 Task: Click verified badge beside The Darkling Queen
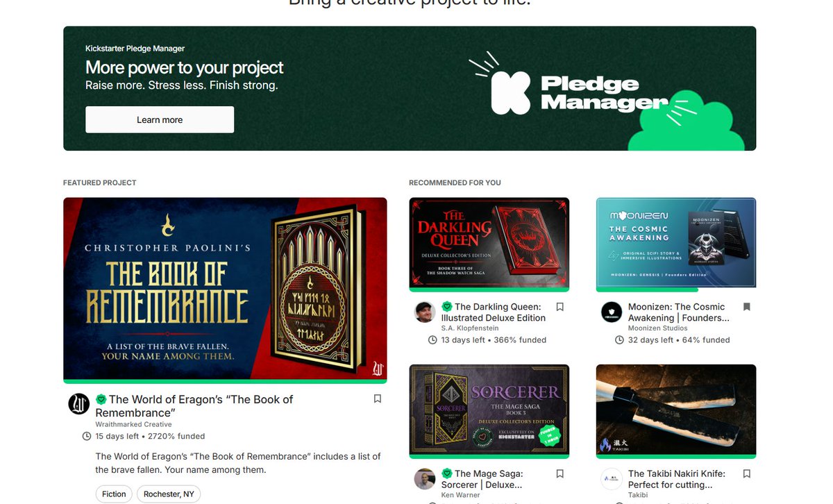pos(447,307)
